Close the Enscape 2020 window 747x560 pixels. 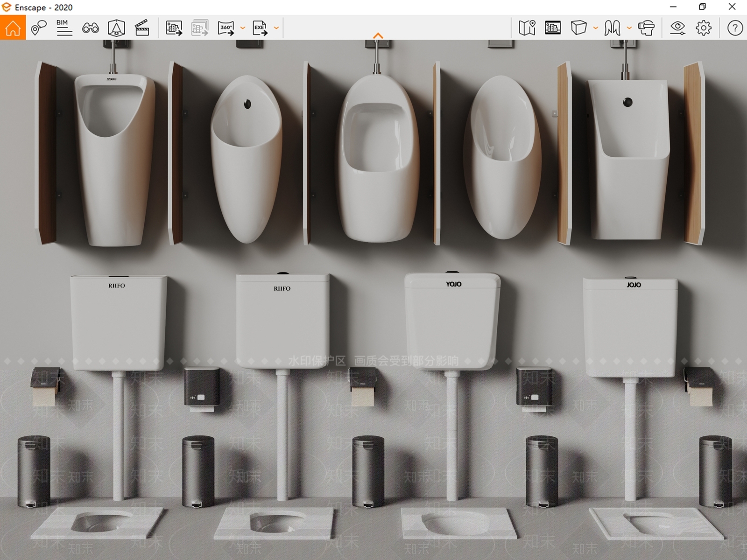coord(732,7)
